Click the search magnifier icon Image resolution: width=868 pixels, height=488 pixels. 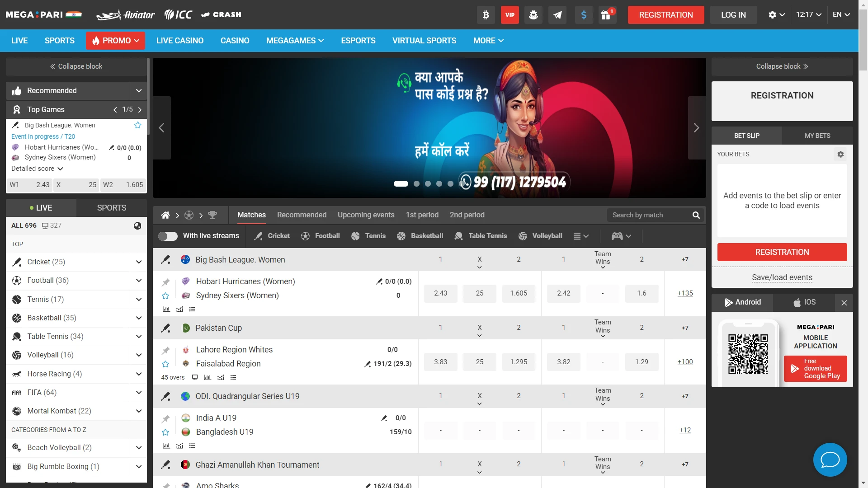pos(696,215)
